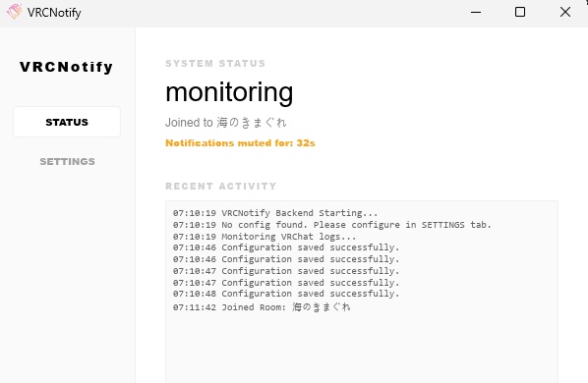The height and width of the screenshot is (383, 588).
Task: Click log line 'No config found' message
Action: tap(332, 225)
